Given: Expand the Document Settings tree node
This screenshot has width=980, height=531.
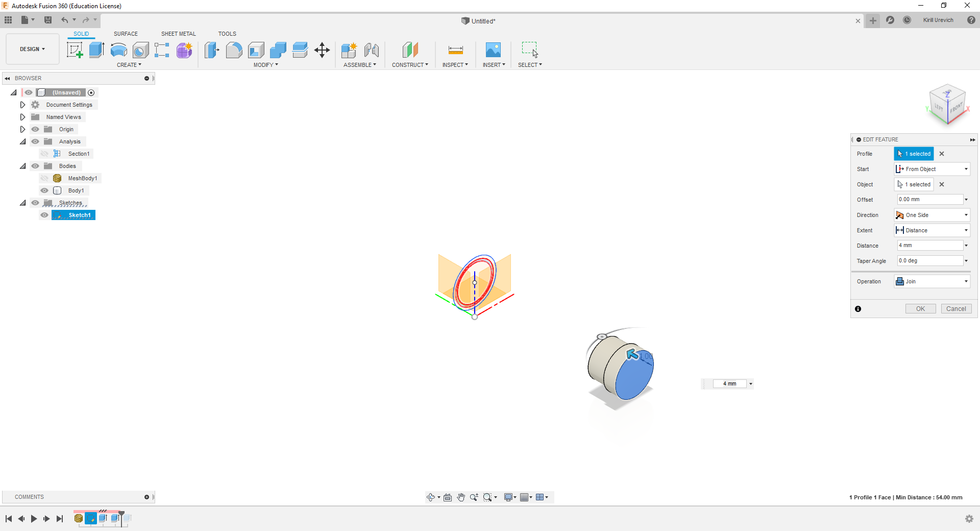Looking at the screenshot, I should click(x=22, y=105).
